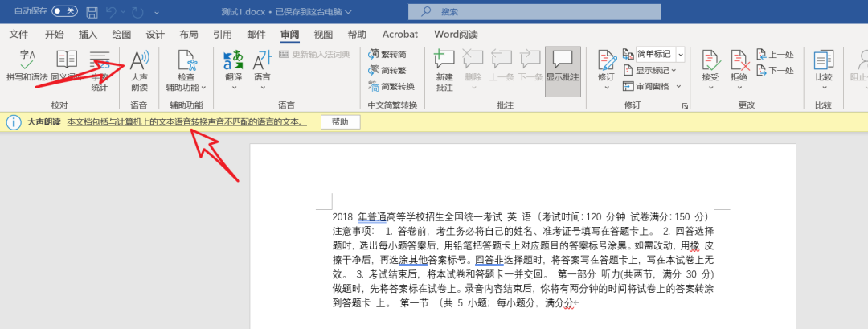868x329 pixels.
Task: Expand the arrow under 接受
Action: [710, 88]
